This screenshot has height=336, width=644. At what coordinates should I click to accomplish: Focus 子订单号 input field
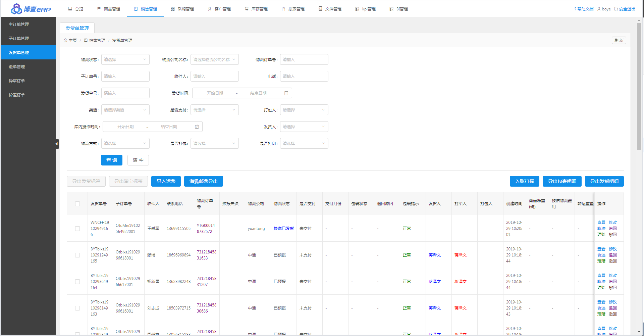pyautogui.click(x=125, y=76)
